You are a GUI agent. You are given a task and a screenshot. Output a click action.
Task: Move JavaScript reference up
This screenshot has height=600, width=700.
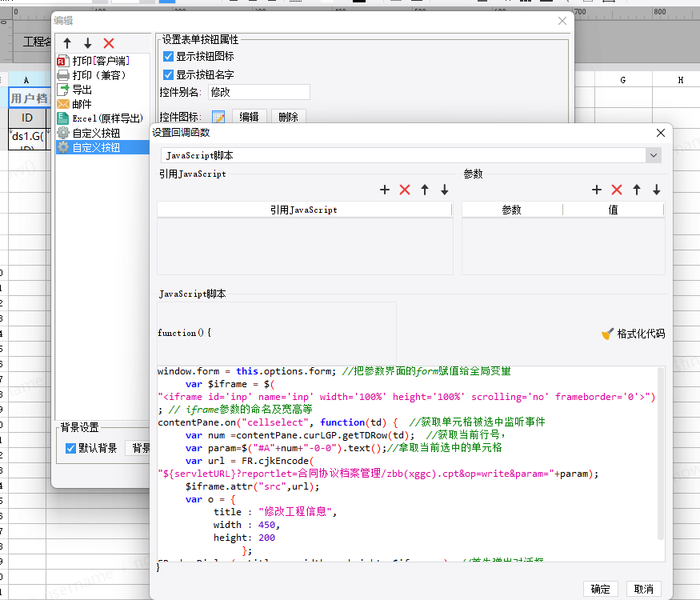click(x=425, y=190)
